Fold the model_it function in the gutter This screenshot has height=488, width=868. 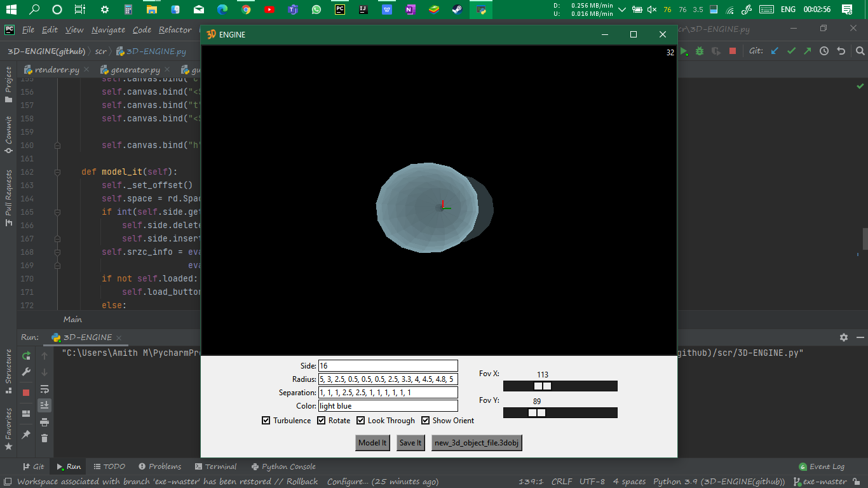[57, 172]
